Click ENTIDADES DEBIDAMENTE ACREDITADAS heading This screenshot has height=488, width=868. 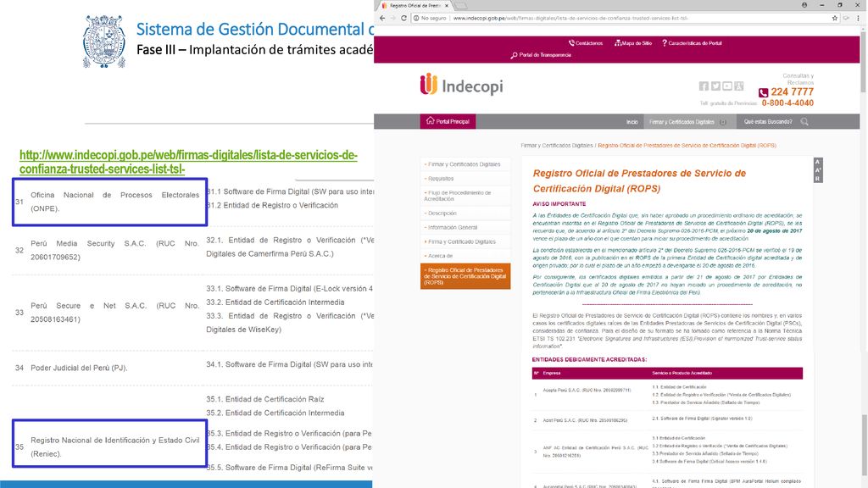589,359
